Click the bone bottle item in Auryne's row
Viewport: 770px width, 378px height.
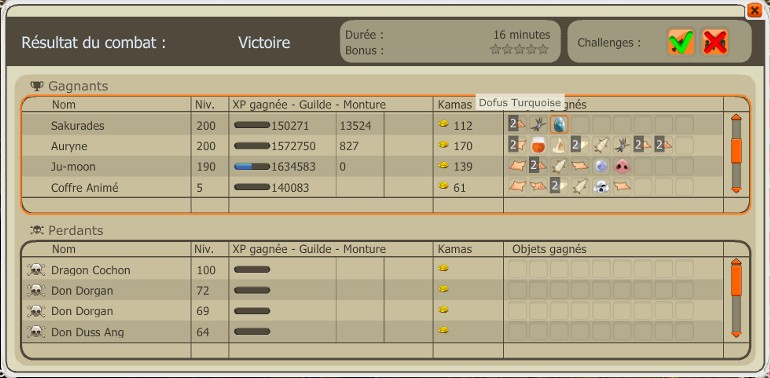pyautogui.click(x=601, y=145)
